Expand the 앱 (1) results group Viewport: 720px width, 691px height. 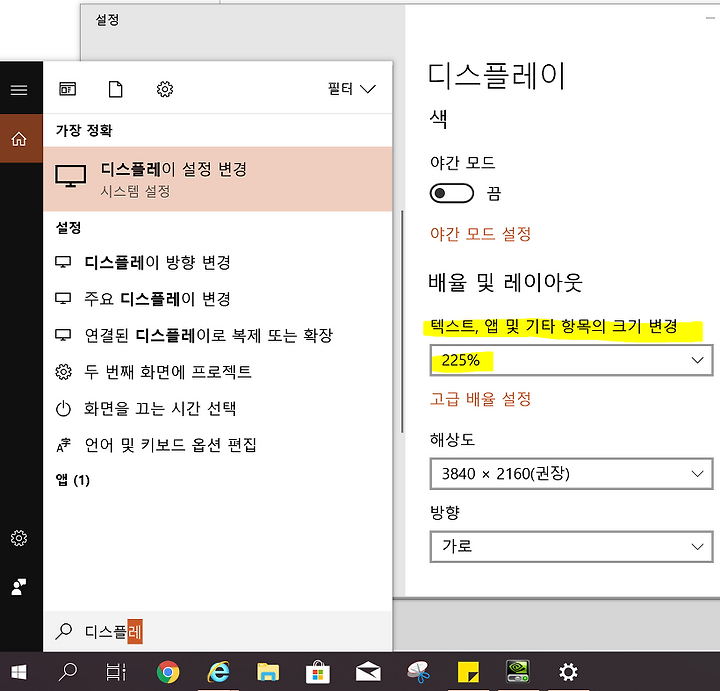(x=73, y=480)
